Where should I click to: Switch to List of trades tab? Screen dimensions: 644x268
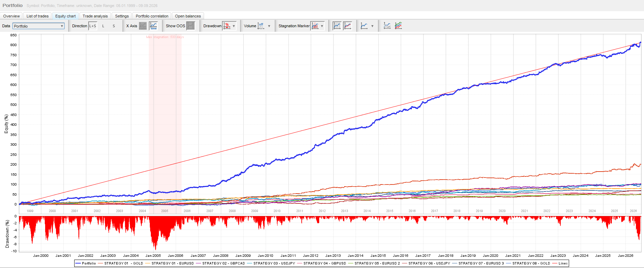point(37,16)
